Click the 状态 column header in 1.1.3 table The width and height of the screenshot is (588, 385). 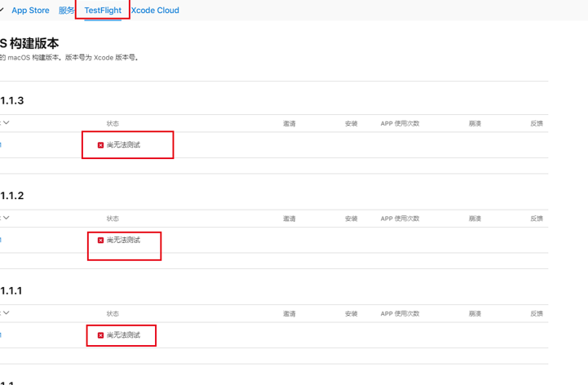tap(113, 124)
